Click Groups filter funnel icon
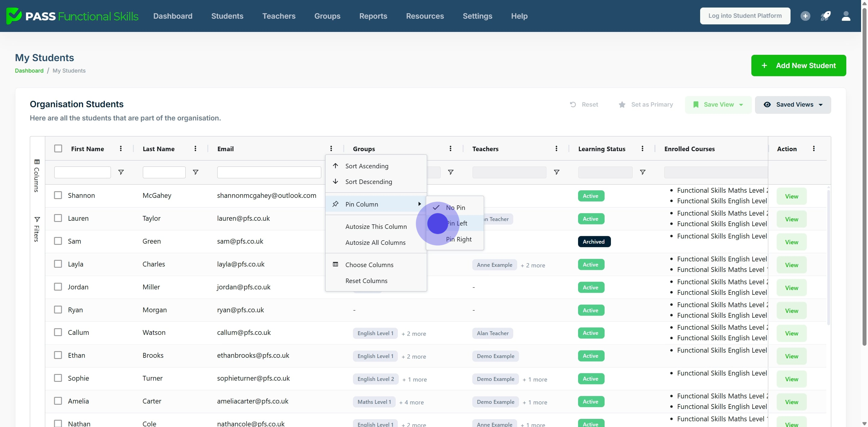This screenshot has width=868, height=427. coord(451,172)
